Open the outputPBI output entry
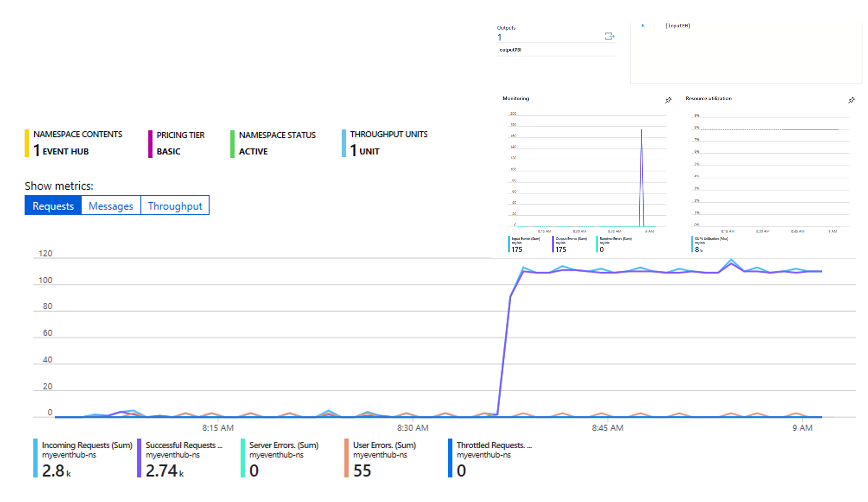This screenshot has width=868, height=502. pos(511,50)
